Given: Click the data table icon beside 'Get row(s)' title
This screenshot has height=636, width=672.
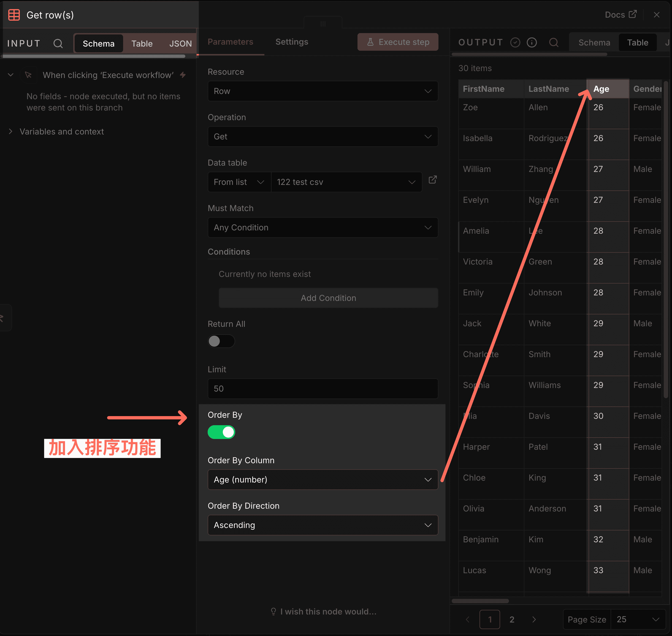Looking at the screenshot, I should 14,15.
